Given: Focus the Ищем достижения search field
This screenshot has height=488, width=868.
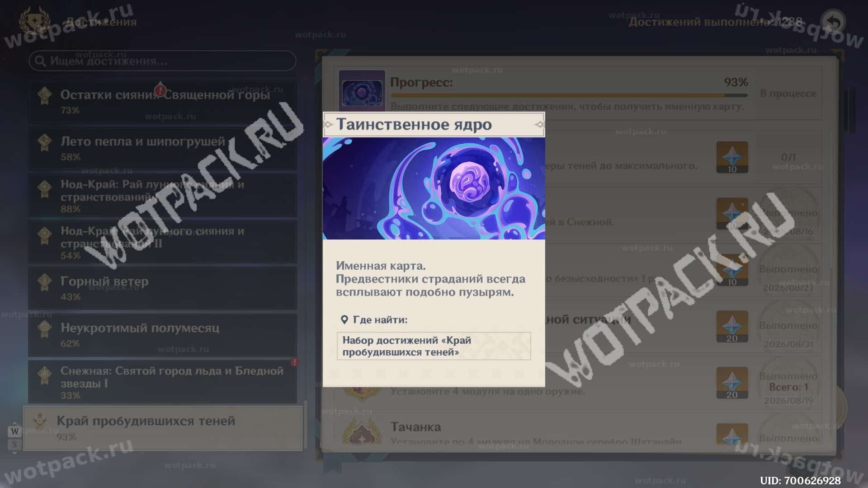Looking at the screenshot, I should pos(162,61).
